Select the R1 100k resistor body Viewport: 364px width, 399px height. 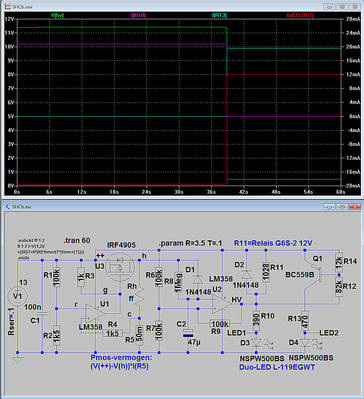click(x=57, y=278)
